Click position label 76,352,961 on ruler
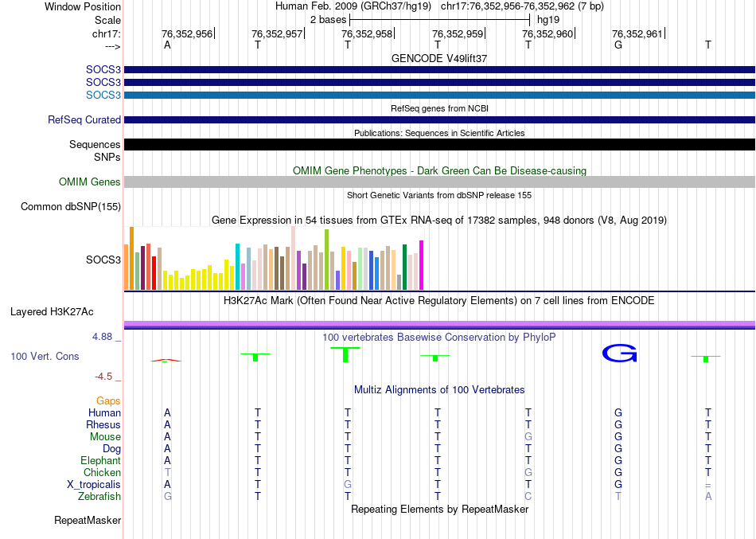Viewport: 756px width, 539px height. (637, 33)
